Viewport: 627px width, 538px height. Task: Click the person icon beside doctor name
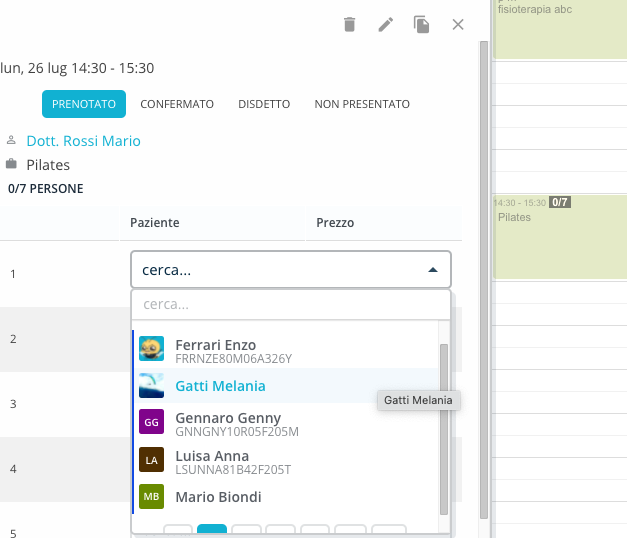coord(11,140)
